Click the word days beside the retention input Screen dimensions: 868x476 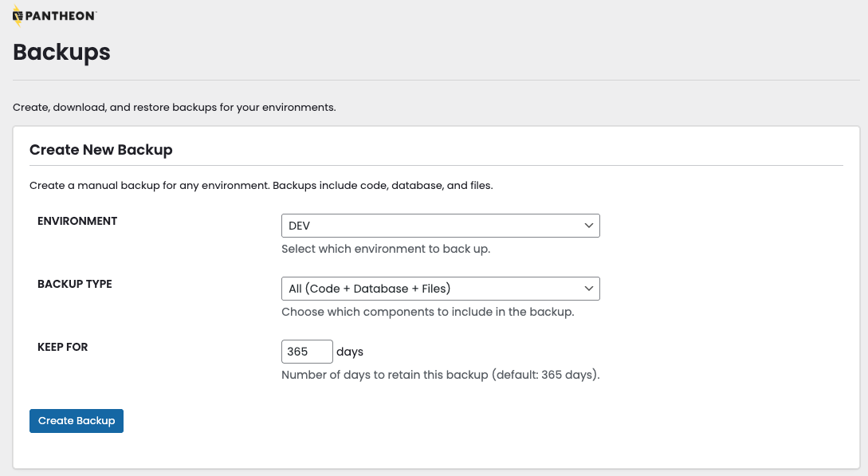(350, 351)
